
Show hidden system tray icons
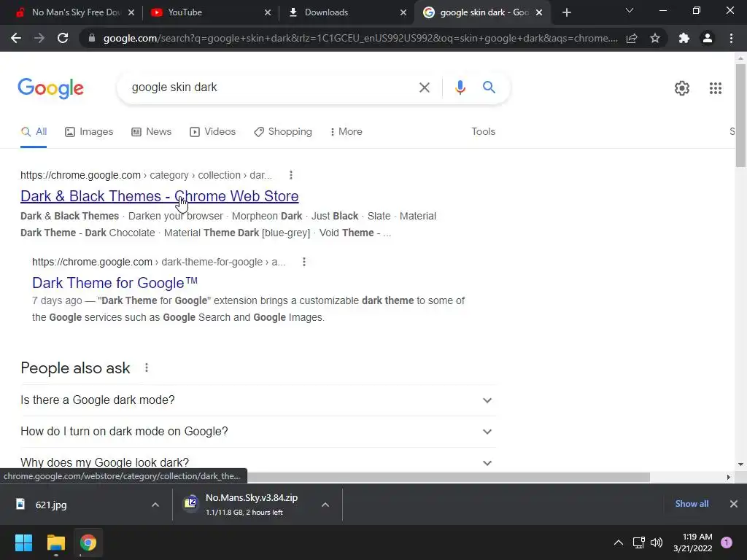[618, 542]
